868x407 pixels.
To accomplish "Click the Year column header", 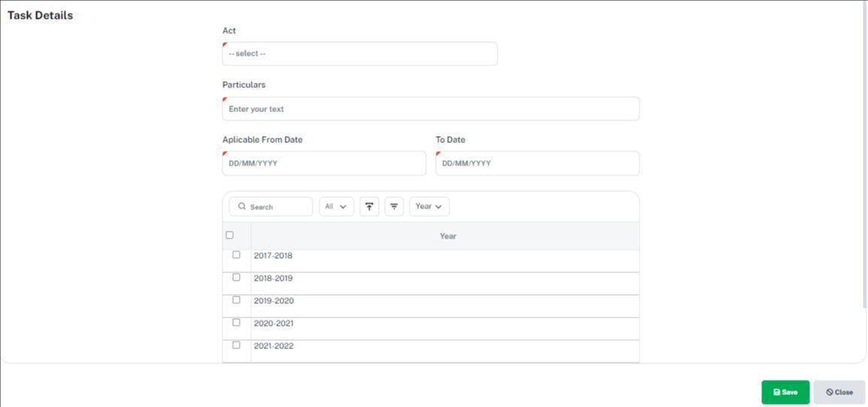I will pos(447,236).
